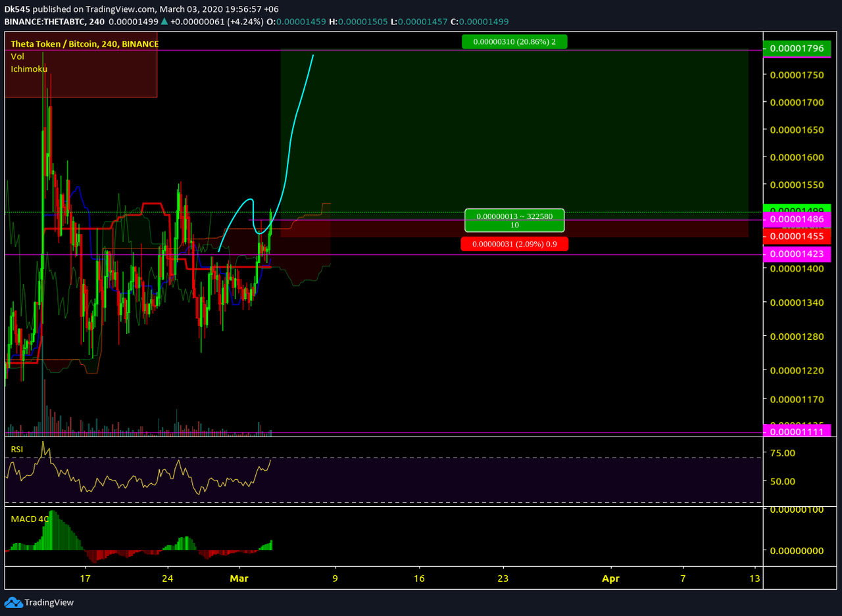Click the RSI pane label

pyautogui.click(x=17, y=449)
